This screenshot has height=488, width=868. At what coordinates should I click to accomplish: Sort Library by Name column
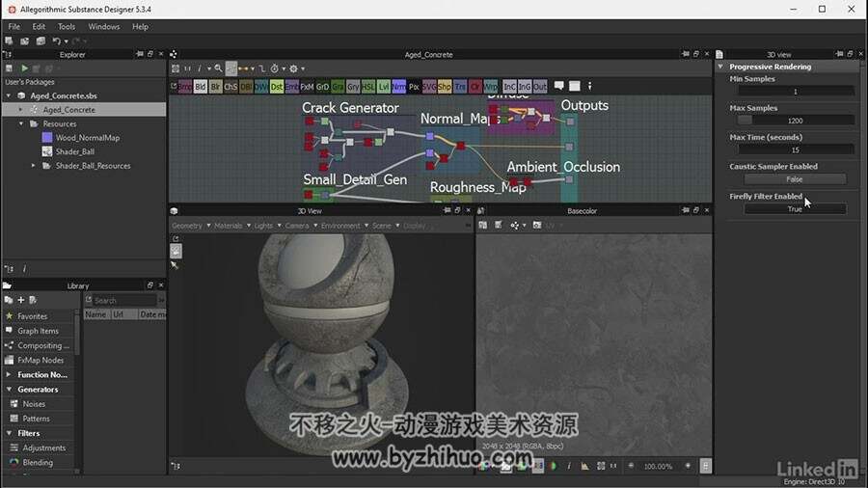pos(96,314)
